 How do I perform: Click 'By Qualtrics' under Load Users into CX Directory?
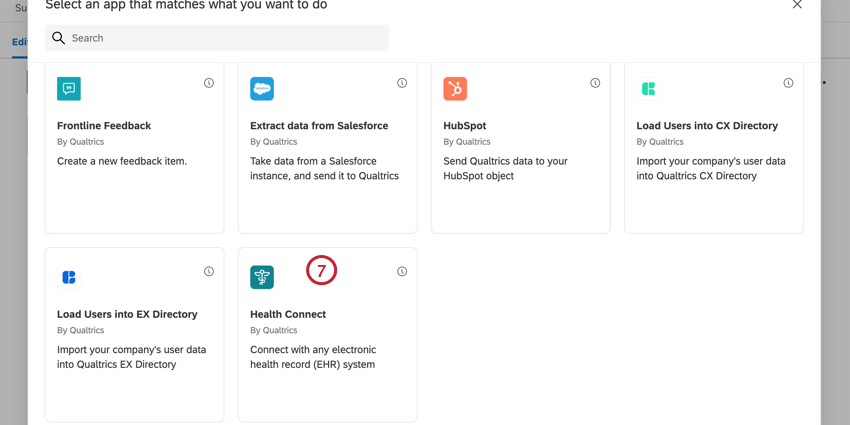point(660,141)
